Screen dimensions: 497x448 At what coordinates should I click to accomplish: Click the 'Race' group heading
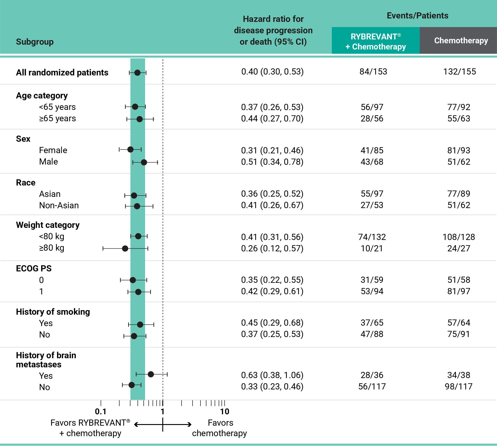click(x=26, y=183)
